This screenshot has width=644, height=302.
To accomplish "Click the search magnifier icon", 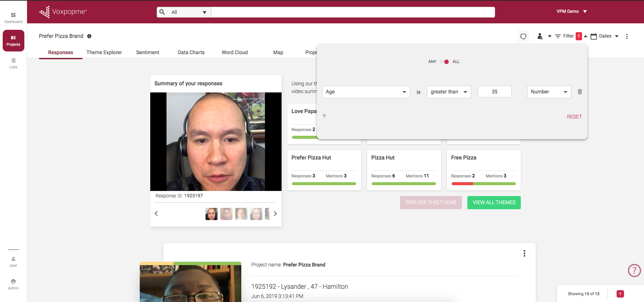I will point(162,12).
